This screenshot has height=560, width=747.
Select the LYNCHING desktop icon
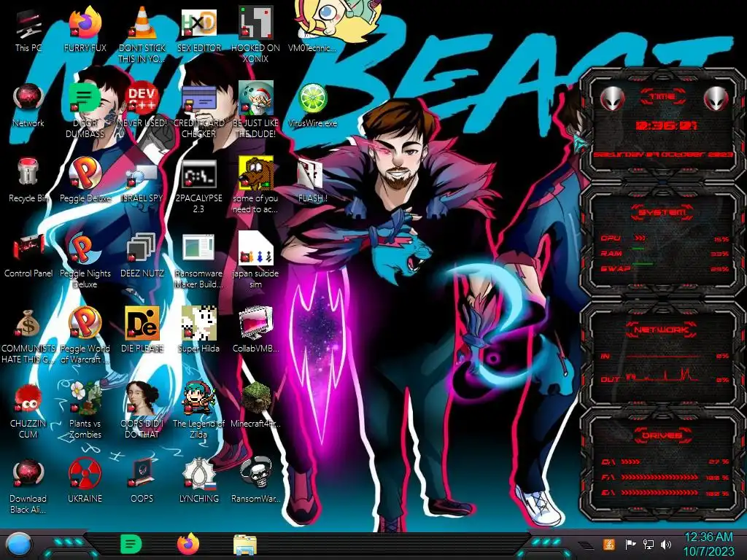click(x=198, y=474)
